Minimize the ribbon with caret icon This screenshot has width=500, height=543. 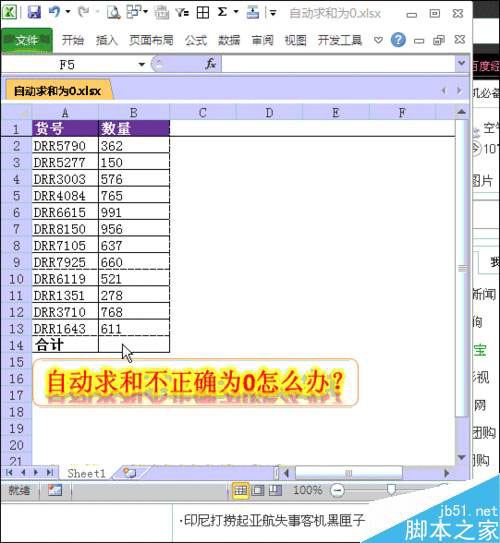pos(378,40)
